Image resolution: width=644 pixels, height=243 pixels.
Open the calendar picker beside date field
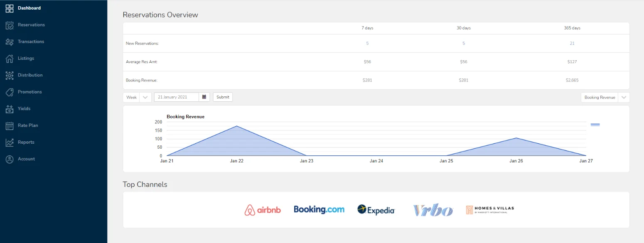coord(204,97)
